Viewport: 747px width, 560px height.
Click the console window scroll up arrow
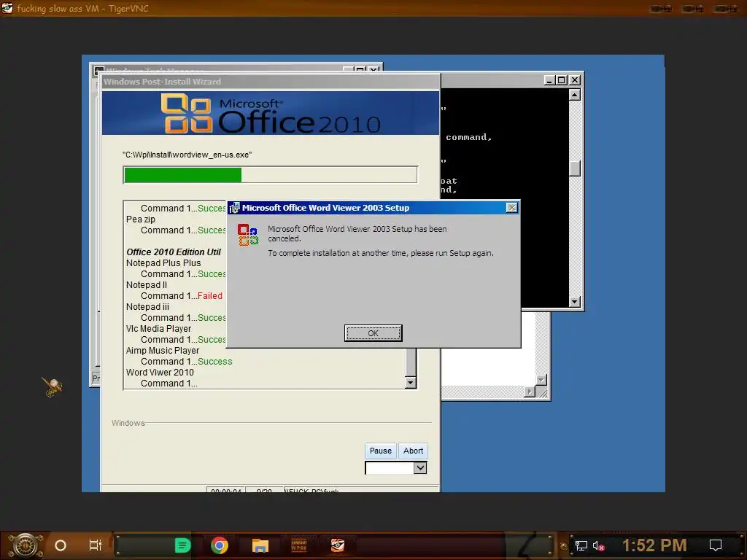click(575, 95)
